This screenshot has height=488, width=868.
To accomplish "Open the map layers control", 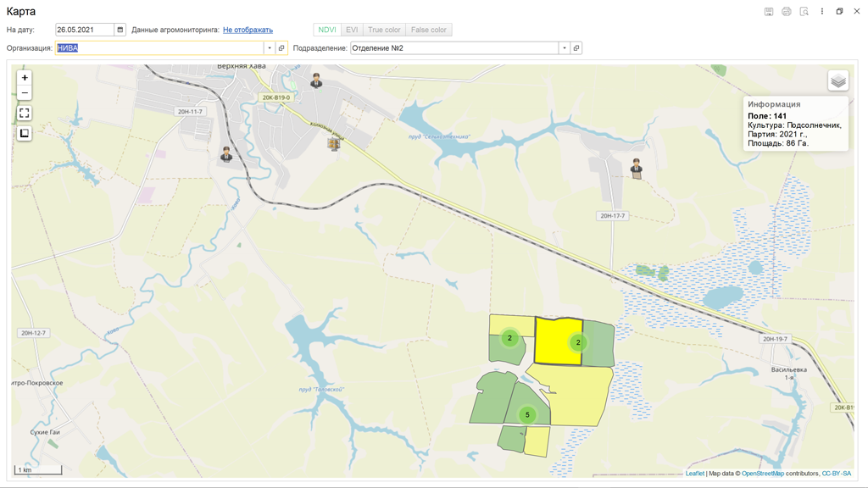I will (837, 80).
